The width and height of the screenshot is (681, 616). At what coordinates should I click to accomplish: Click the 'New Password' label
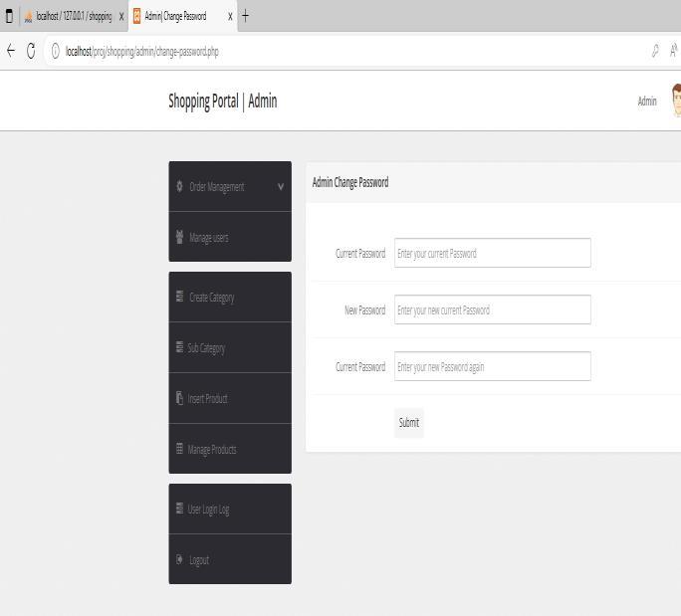[x=364, y=309]
